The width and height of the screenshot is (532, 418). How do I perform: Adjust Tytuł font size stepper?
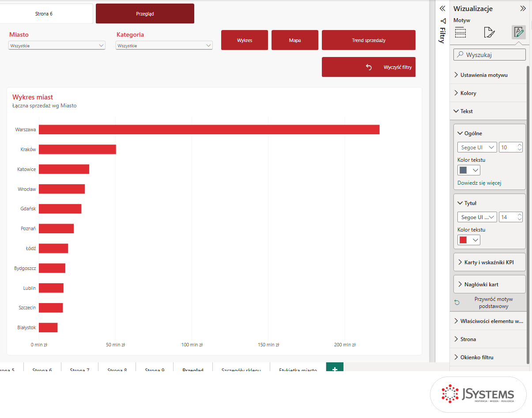[520, 217]
